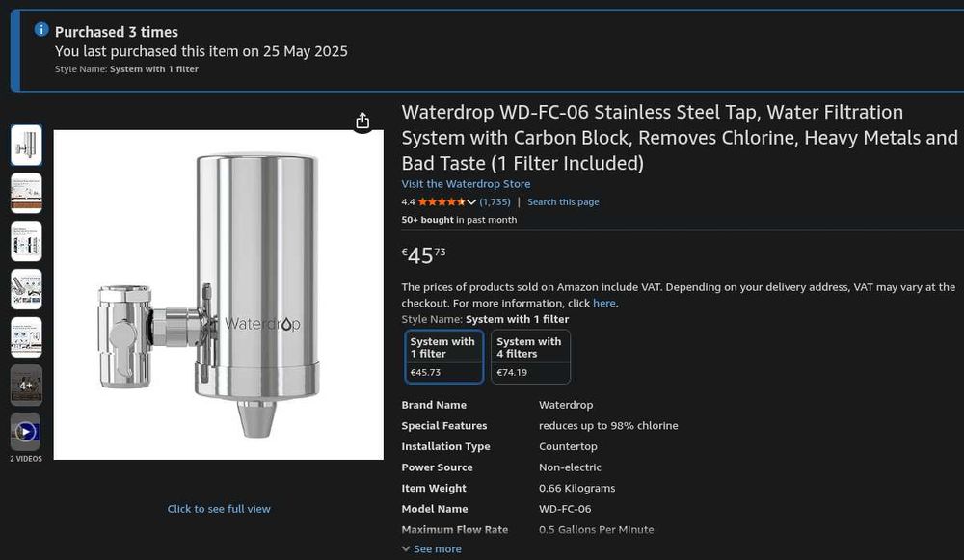Choose System with 4 filters style option
The width and height of the screenshot is (964, 560).
click(x=530, y=357)
